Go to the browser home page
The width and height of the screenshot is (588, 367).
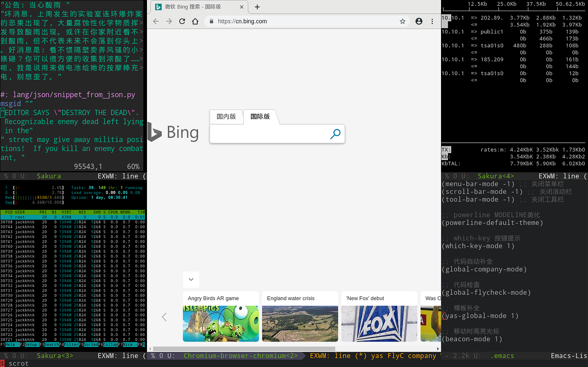point(195,21)
